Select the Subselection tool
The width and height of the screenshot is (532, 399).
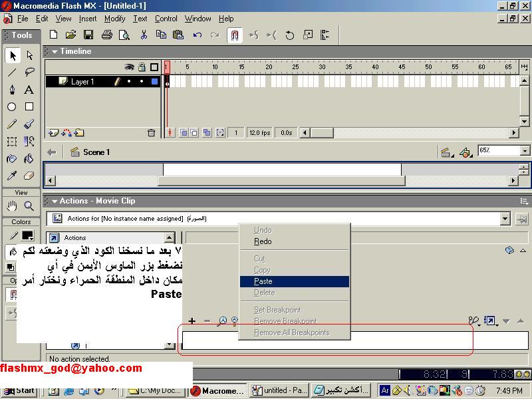click(x=29, y=55)
